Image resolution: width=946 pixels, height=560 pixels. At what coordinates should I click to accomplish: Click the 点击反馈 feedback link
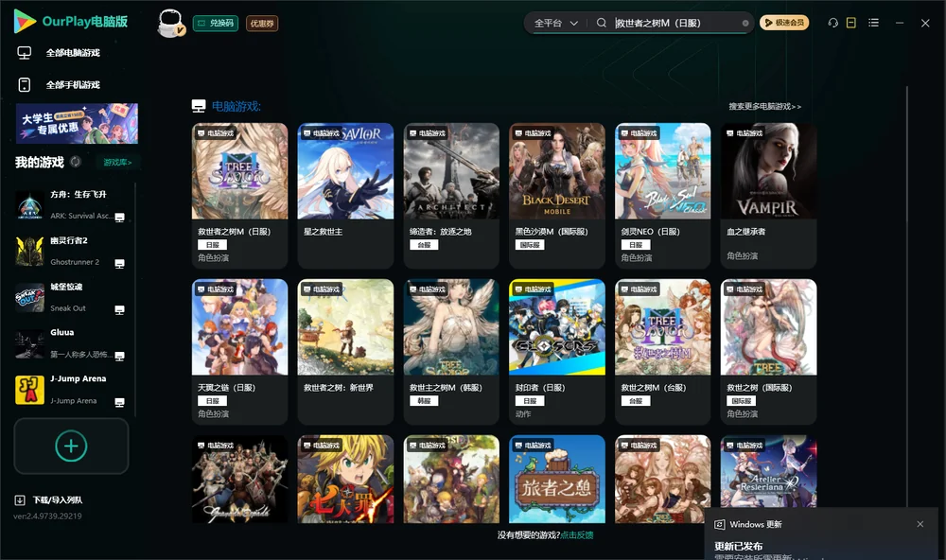(x=577, y=534)
